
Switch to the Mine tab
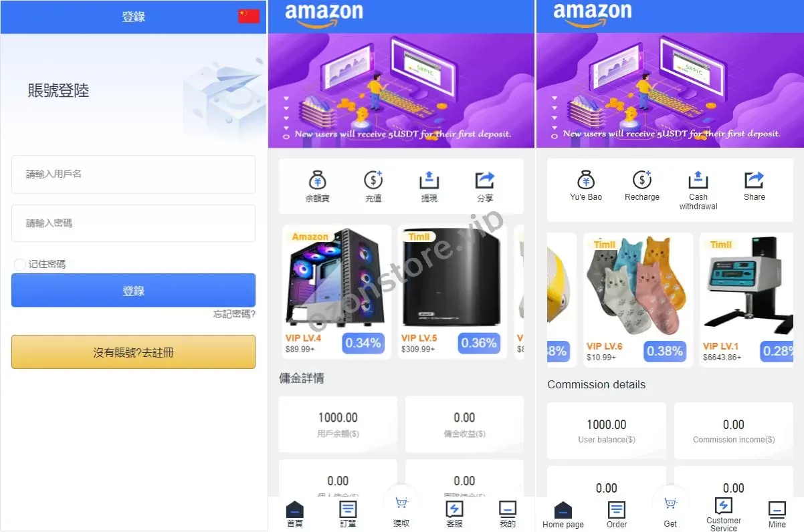777,515
